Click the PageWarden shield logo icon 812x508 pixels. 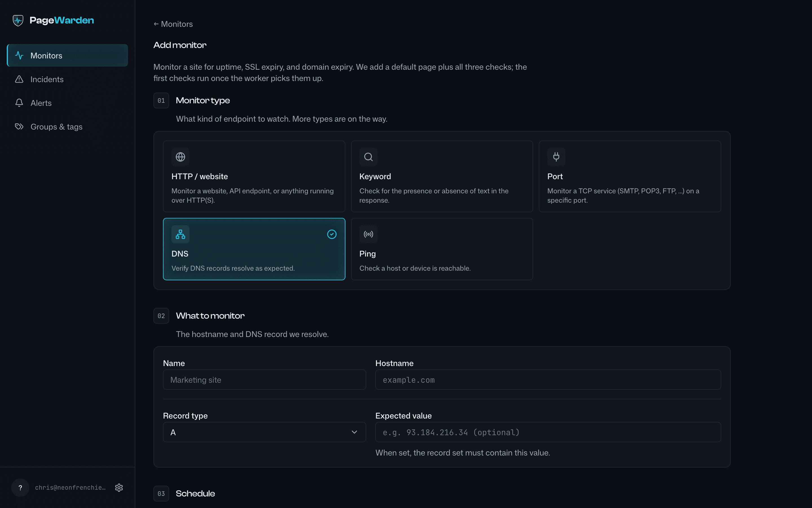pyautogui.click(x=18, y=20)
